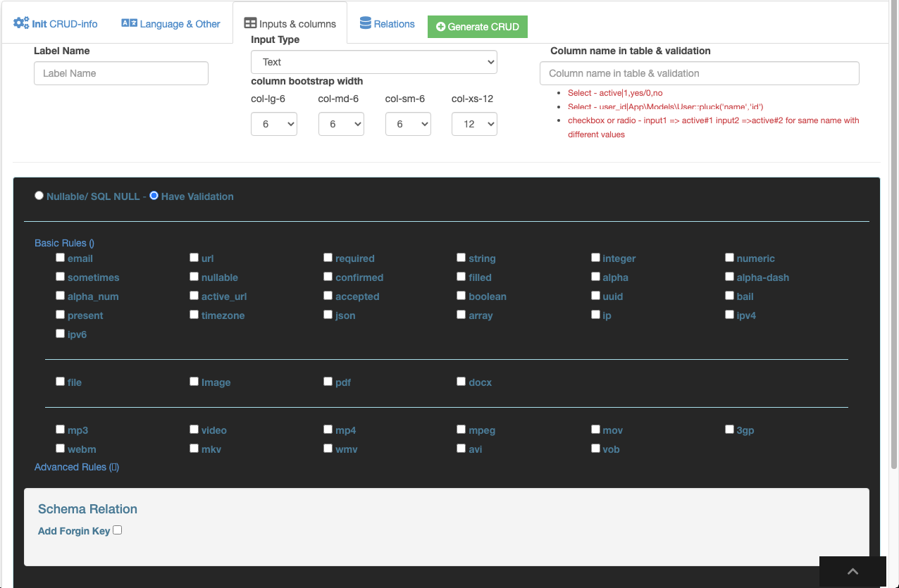
Task: Select the Nullable/ SQL NULL radio option
Action: [x=39, y=196]
